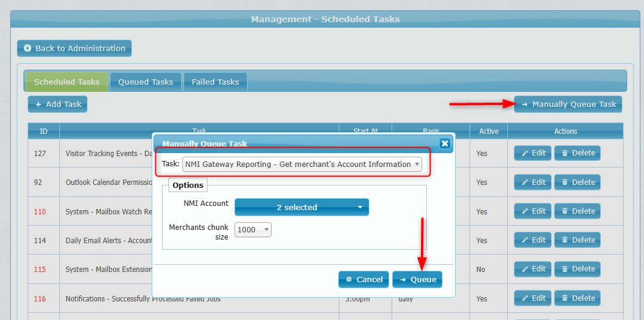Open the Task selection dropdown
The width and height of the screenshot is (644, 320).
pos(302,165)
